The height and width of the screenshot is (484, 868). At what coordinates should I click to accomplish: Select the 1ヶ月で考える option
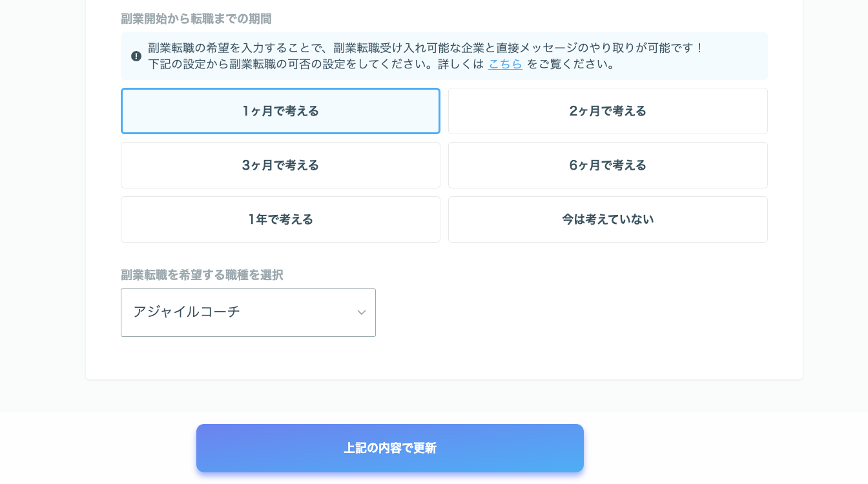280,111
